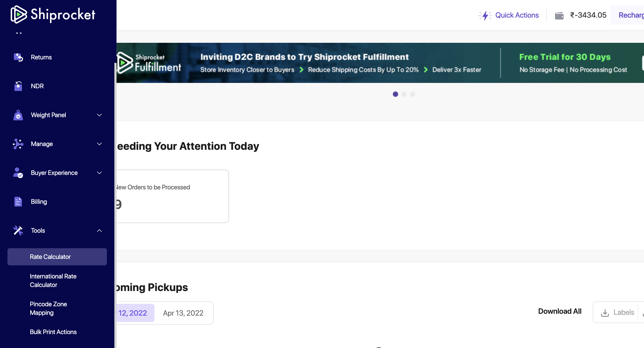Switch to second banner slide dot
The height and width of the screenshot is (348, 644).
[x=404, y=94]
